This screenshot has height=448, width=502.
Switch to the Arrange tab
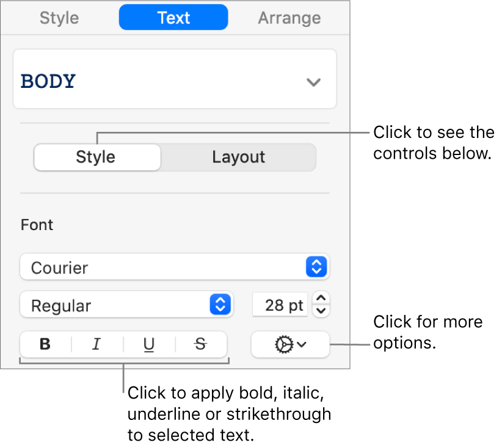point(289,18)
